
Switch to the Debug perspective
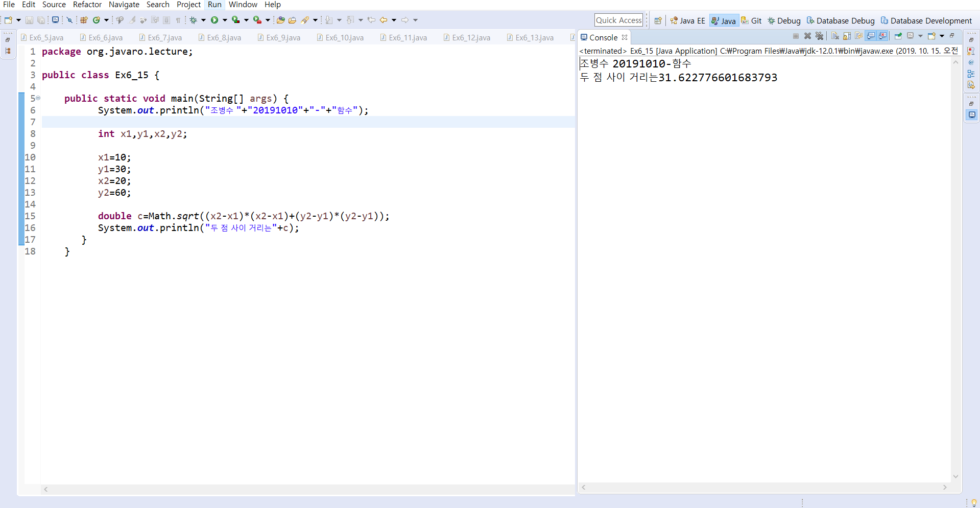[x=784, y=20]
